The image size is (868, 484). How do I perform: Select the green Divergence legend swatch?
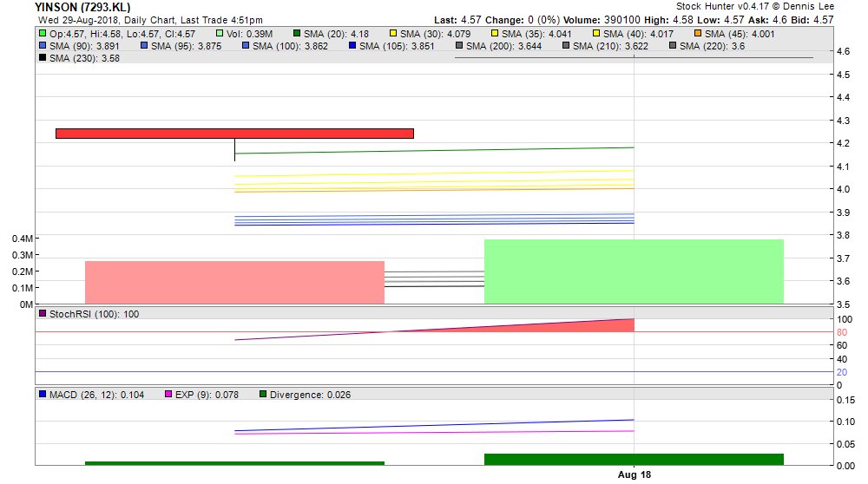point(263,395)
